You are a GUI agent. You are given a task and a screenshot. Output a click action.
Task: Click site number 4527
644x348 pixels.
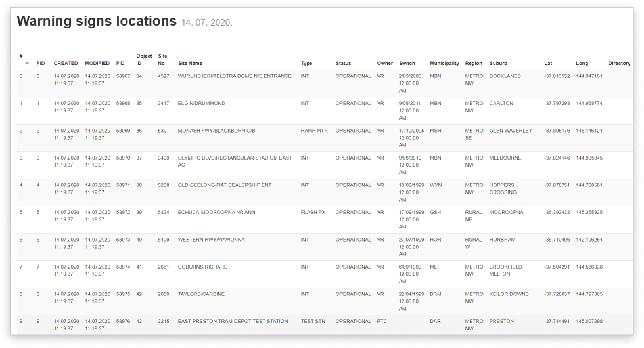[164, 76]
